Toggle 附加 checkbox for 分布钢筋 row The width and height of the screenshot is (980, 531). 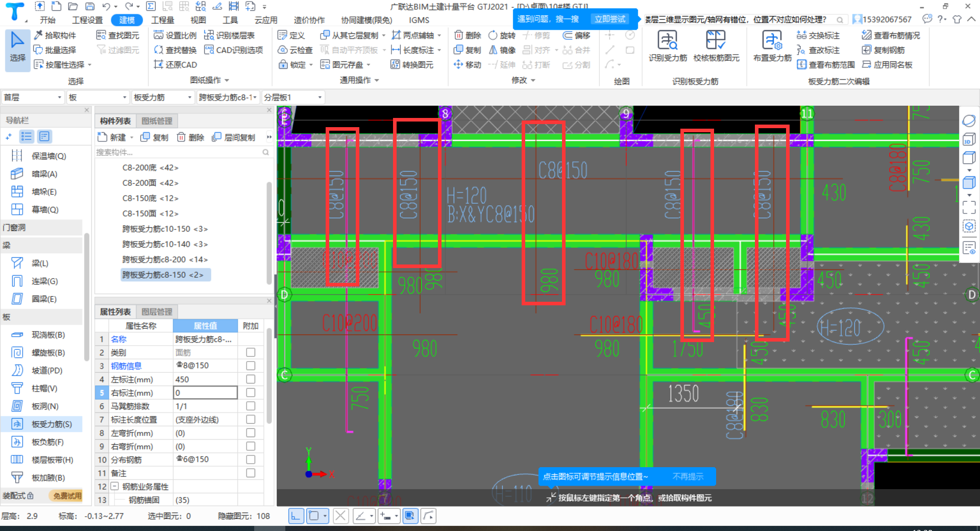(x=251, y=460)
